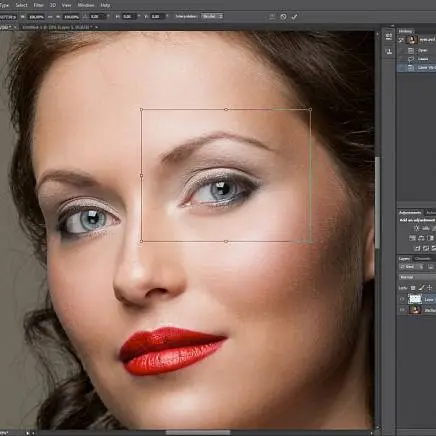Screen dimensions: 436x436
Task: Switch to the Channels tab
Action: (423, 259)
